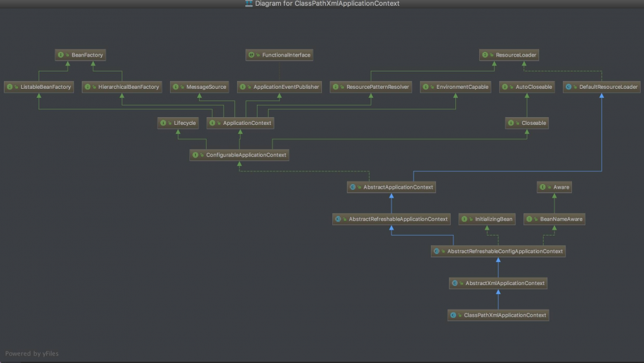Select the ClassPathXmlApplicationContext label text
644x363 pixels.
[x=505, y=315]
